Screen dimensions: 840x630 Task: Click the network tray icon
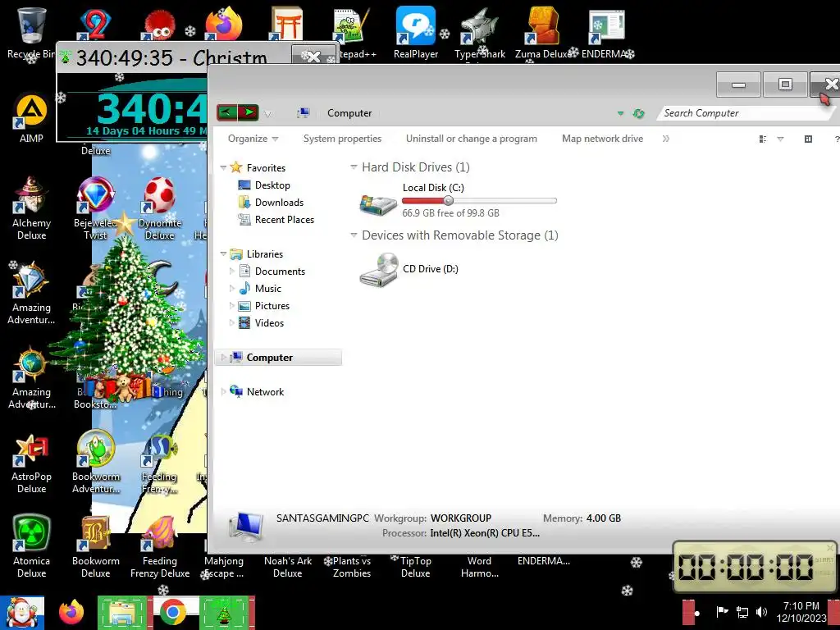(x=742, y=612)
